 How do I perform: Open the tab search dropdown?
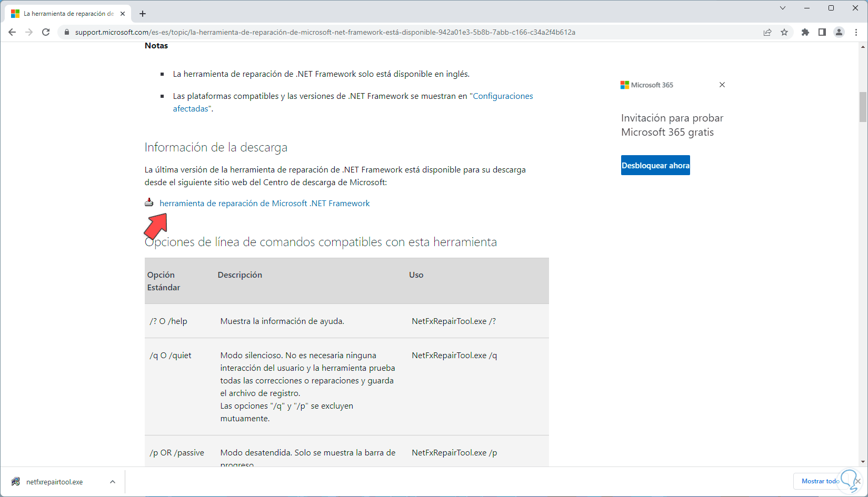coord(783,8)
